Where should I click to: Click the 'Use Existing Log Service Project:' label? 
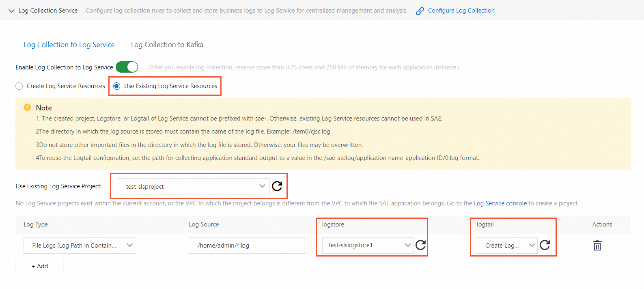tap(59, 186)
